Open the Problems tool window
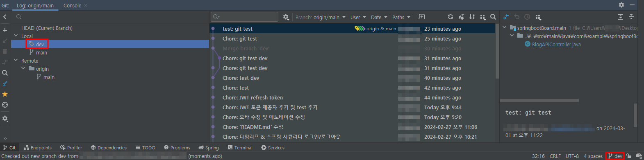The height and width of the screenshot is (160, 644). click(177, 148)
